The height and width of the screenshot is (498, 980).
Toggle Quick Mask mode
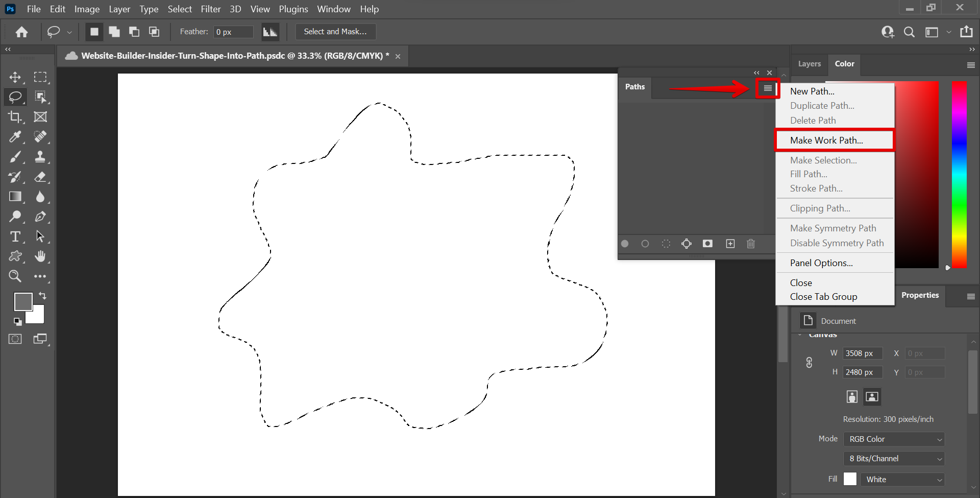(x=15, y=339)
